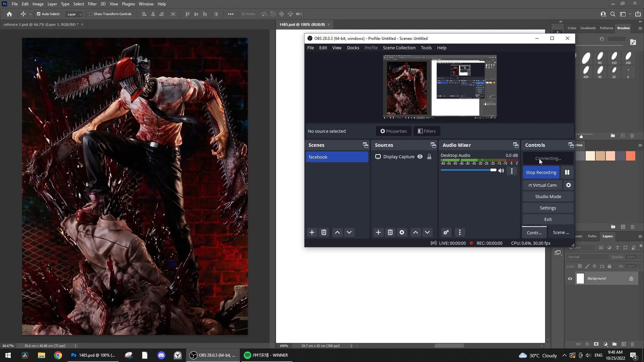Open Swatches panel flyout menu
This screenshot has height=362, width=644.
(x=640, y=145)
